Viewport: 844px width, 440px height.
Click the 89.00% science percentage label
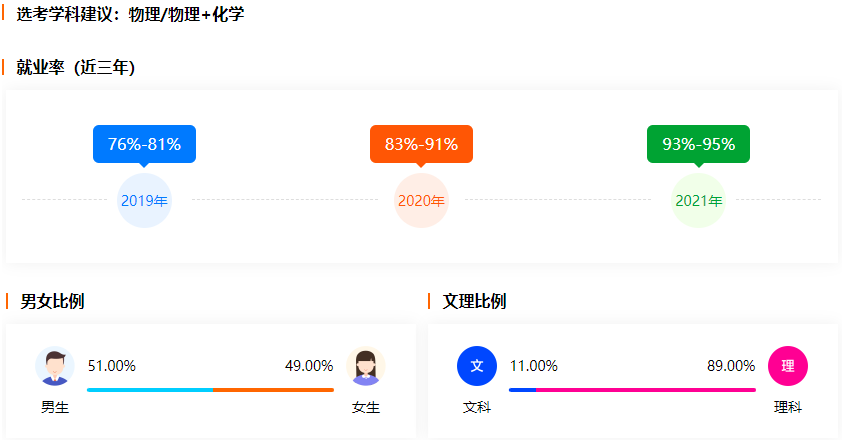[x=731, y=366]
